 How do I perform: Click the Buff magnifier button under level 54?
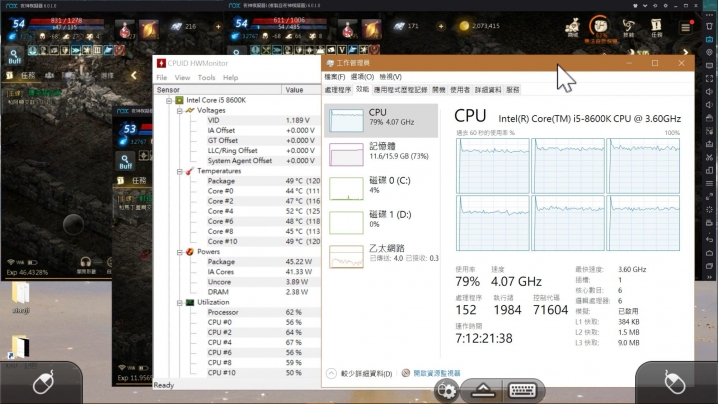14,56
